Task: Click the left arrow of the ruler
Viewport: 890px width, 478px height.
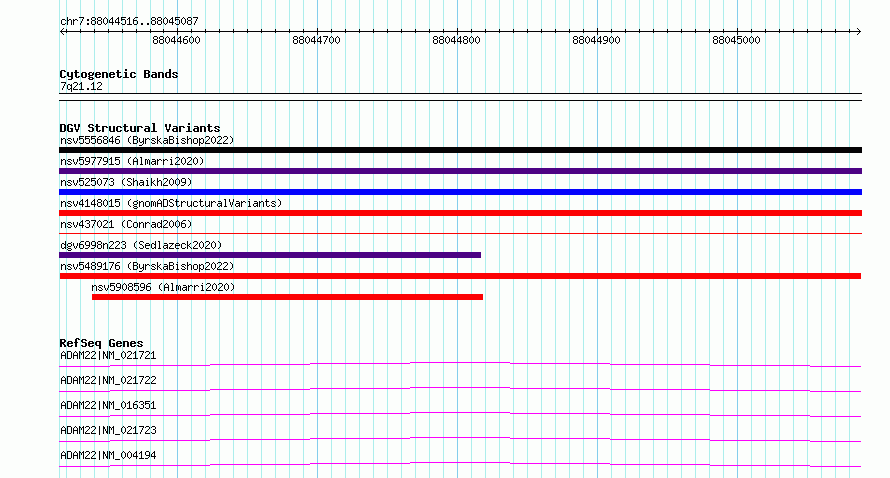Action: 63,32
